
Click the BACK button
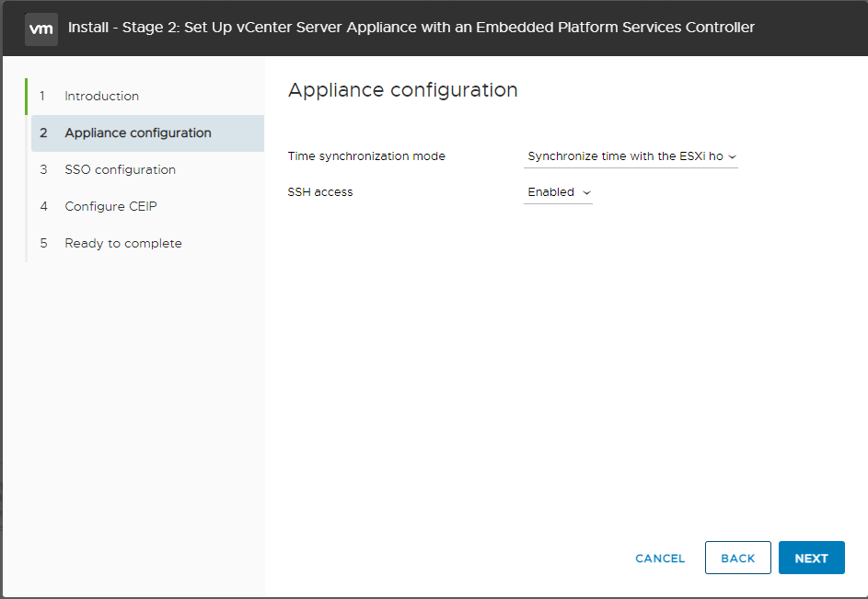click(x=738, y=558)
